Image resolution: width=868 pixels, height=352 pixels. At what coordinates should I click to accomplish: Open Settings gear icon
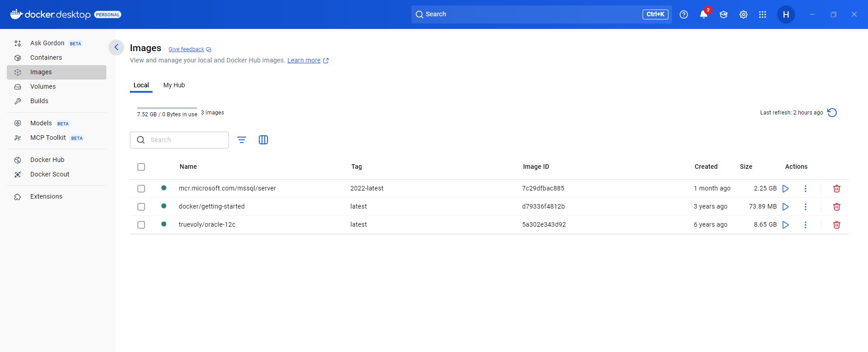744,14
